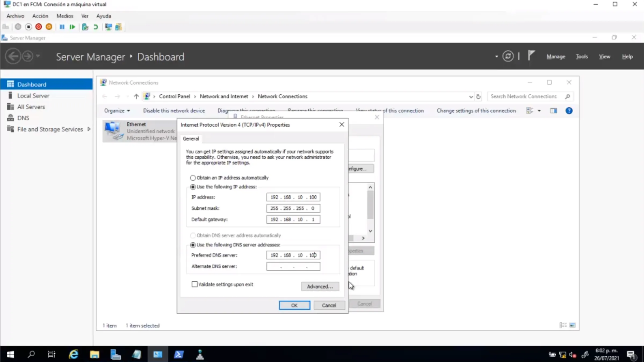This screenshot has width=644, height=362.
Task: Toggle the preview pane icon
Action: (553, 111)
